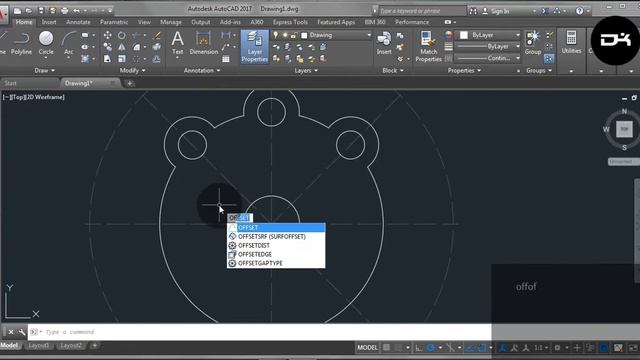
Task: Click the customize wrench icon in command line
Action: tap(22, 332)
